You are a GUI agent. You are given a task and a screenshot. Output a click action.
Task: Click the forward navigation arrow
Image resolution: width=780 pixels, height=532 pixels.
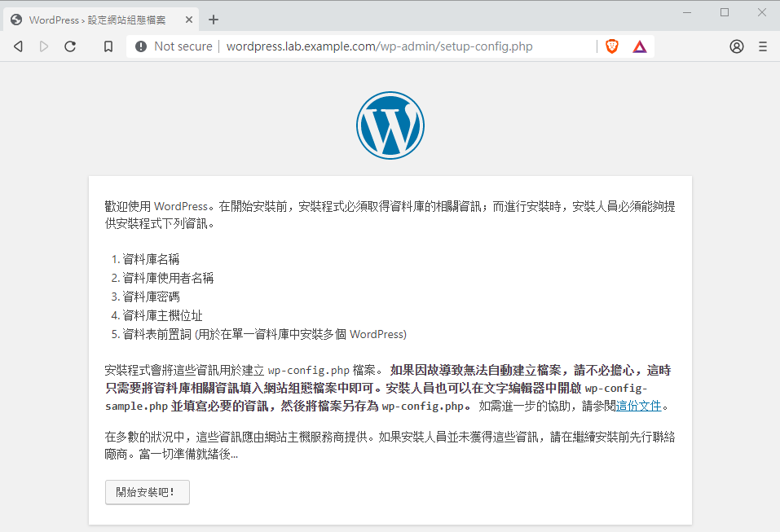pyautogui.click(x=44, y=46)
